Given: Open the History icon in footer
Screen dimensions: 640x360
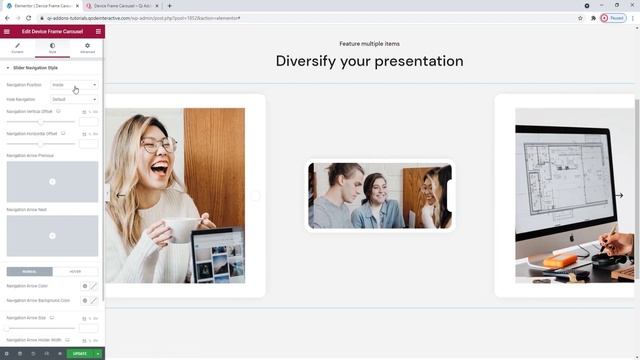Looking at the screenshot, I should click(x=33, y=353).
